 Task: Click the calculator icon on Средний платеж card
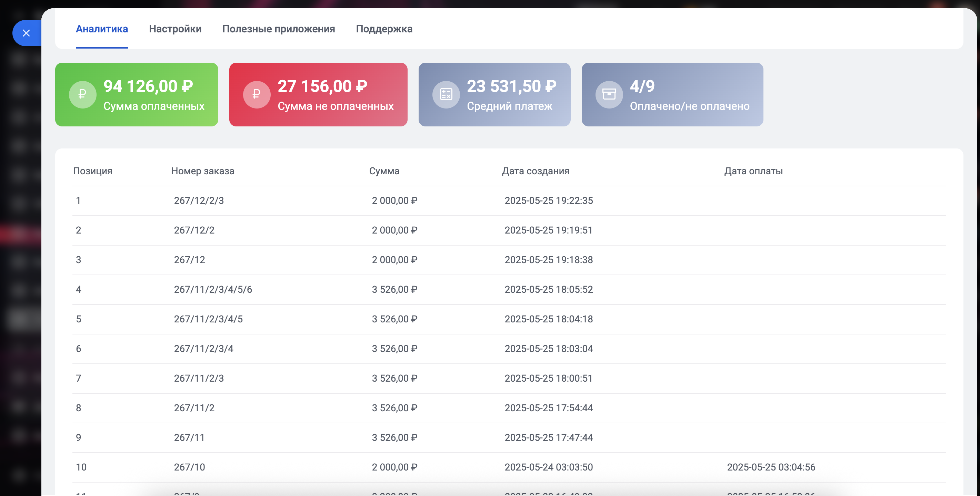[x=446, y=94]
